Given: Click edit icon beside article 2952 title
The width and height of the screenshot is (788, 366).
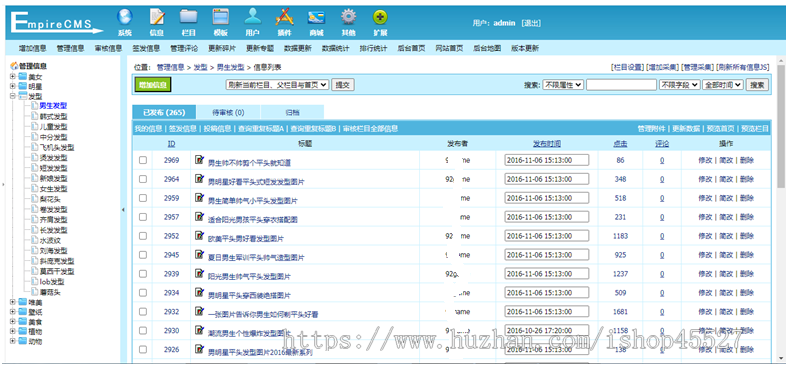Looking at the screenshot, I should click(200, 235).
